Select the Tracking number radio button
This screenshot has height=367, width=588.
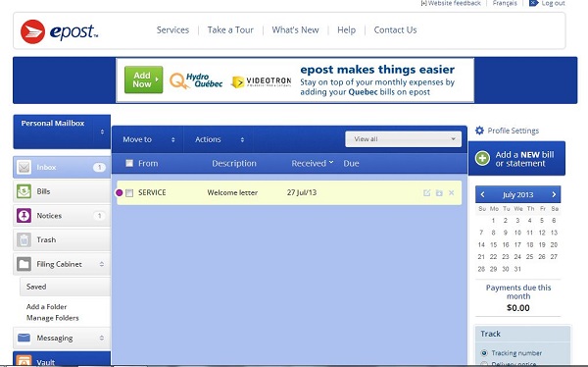tap(484, 353)
